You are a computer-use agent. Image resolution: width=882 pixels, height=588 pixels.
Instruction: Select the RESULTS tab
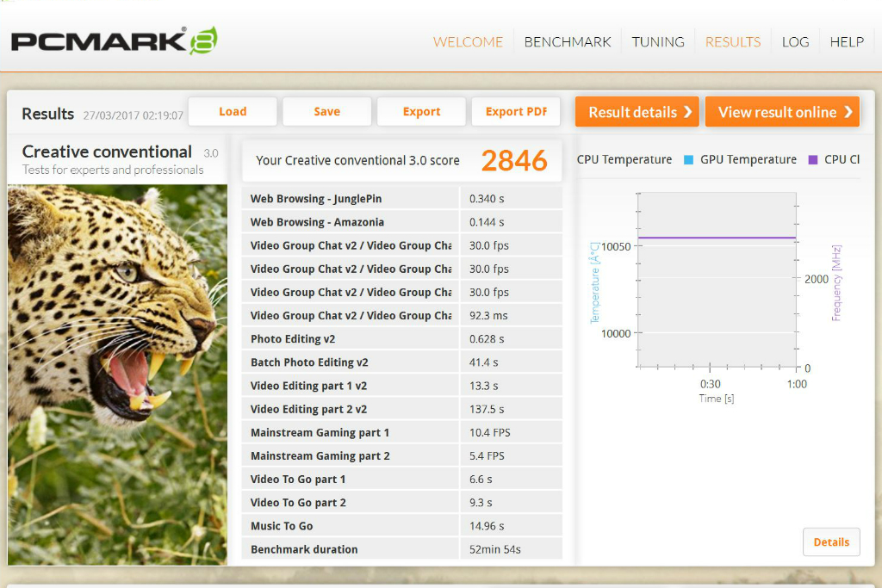[x=733, y=41]
